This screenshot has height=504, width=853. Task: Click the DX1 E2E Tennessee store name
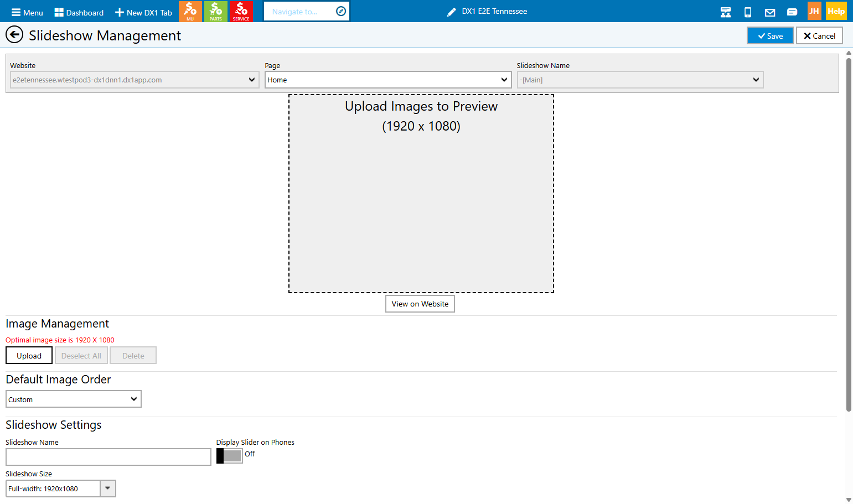[494, 11]
